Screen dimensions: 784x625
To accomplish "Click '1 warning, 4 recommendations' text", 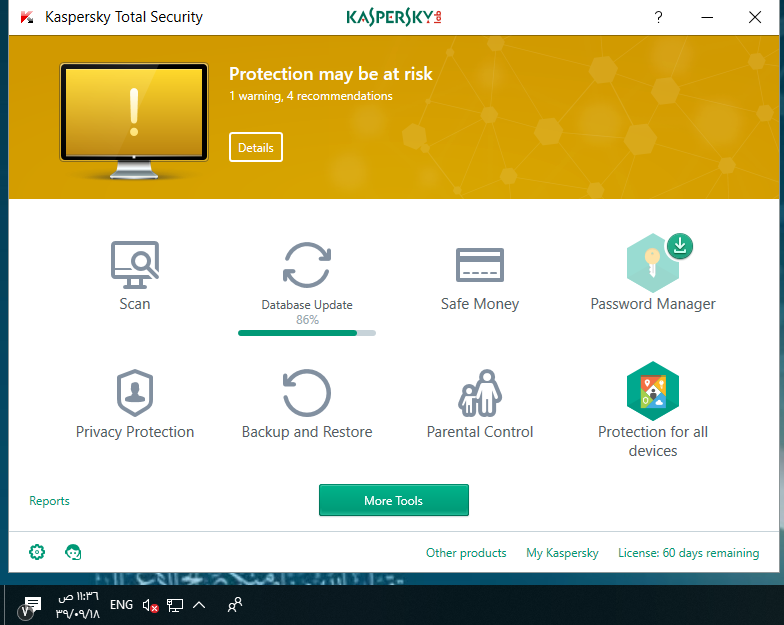I will [310, 96].
